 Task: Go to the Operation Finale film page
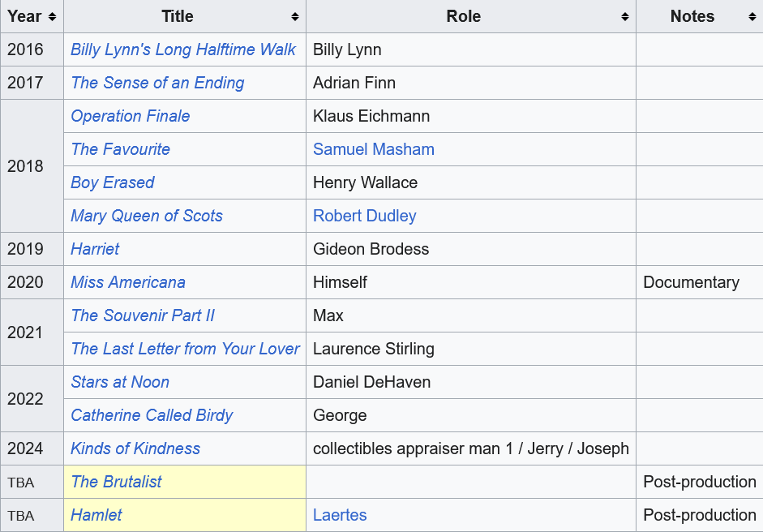(131, 116)
